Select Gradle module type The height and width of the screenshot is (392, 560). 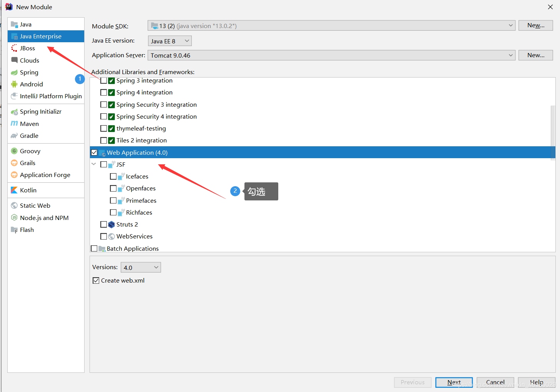(x=46, y=136)
